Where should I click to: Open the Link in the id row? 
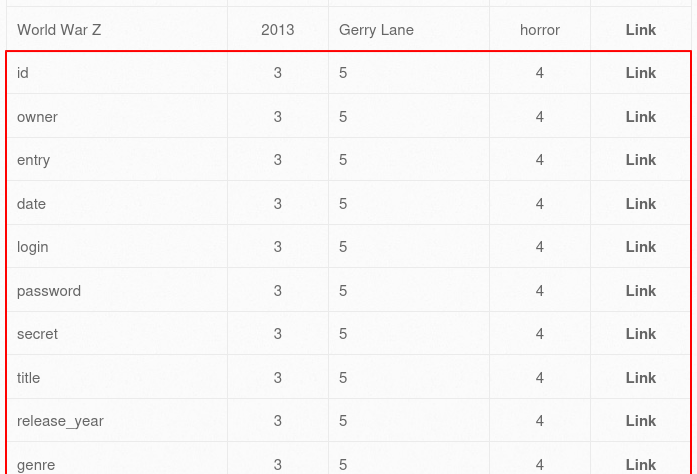pos(641,73)
